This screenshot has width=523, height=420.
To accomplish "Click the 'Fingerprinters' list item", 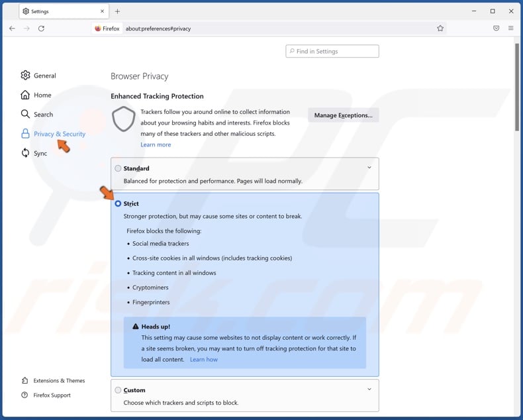I will 151,302.
